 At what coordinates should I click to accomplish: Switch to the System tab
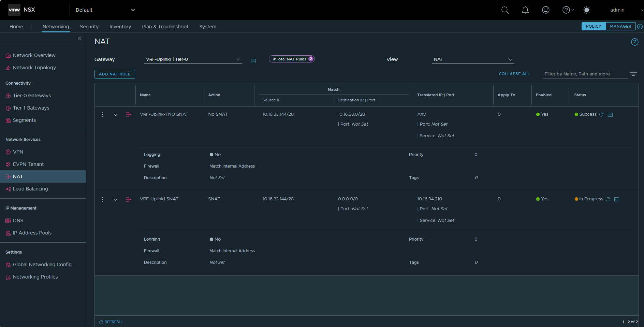(208, 27)
